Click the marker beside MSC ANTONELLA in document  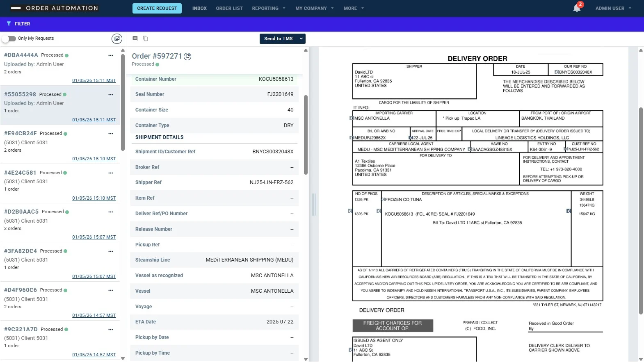tap(352, 118)
